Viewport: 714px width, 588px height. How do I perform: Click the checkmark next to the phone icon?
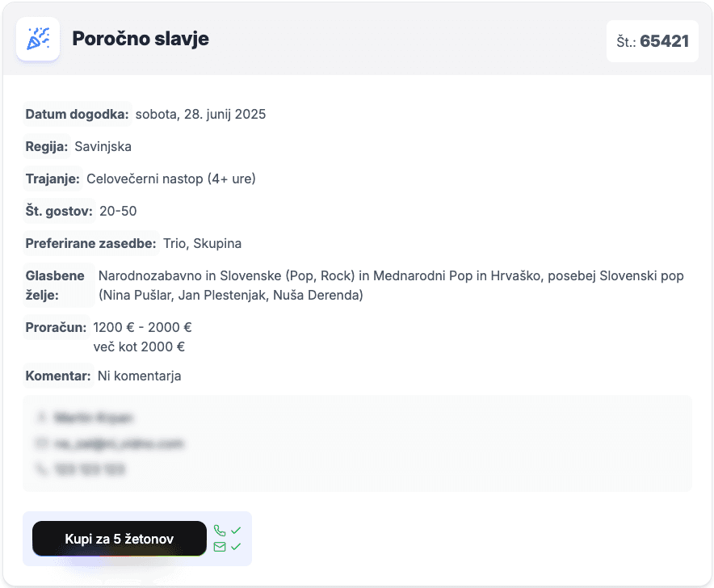tap(236, 531)
